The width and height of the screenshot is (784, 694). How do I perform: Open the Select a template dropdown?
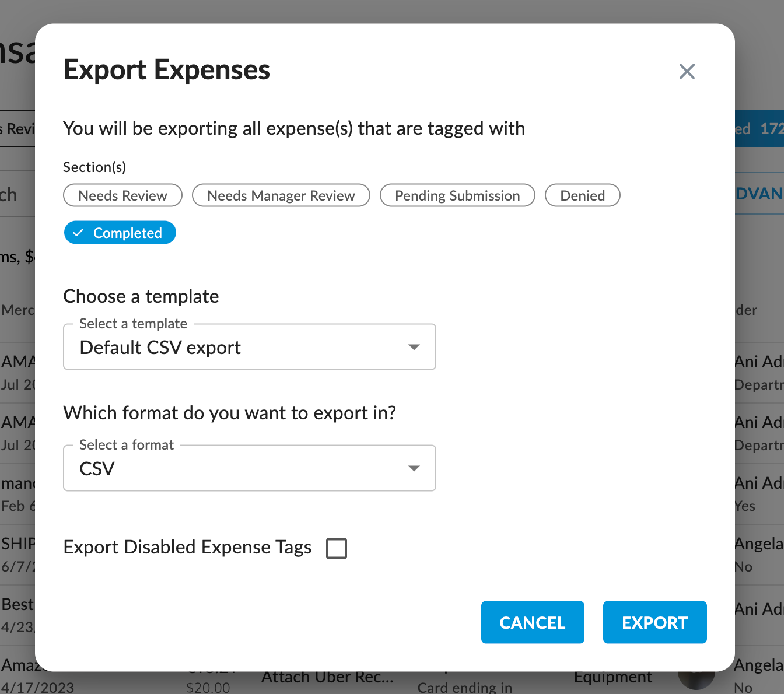(x=250, y=346)
